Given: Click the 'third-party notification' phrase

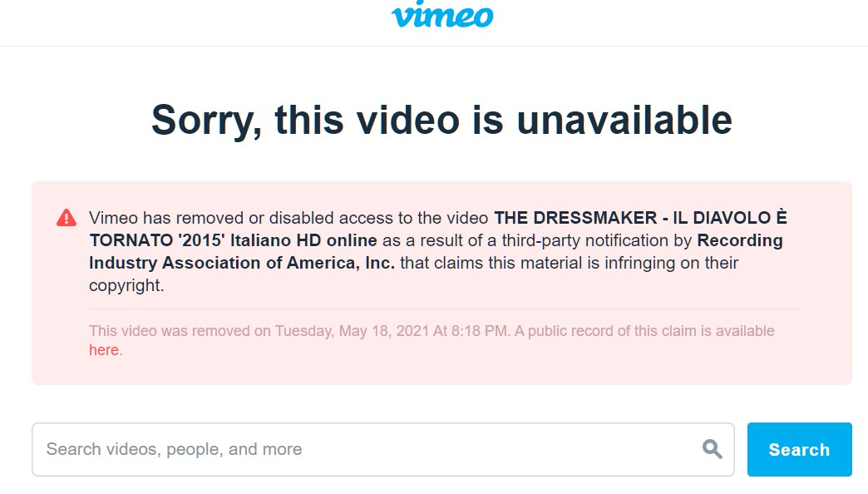Looking at the screenshot, I should pyautogui.click(x=585, y=240).
